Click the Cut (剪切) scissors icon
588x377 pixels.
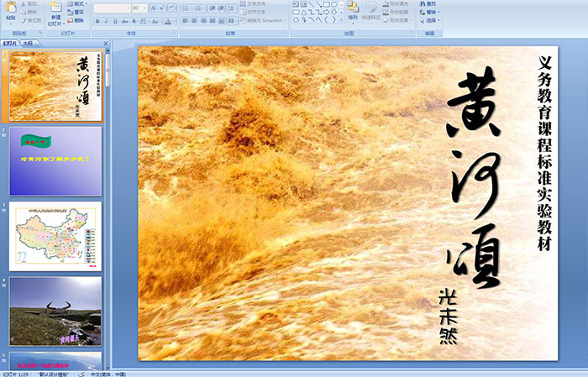[24, 3]
